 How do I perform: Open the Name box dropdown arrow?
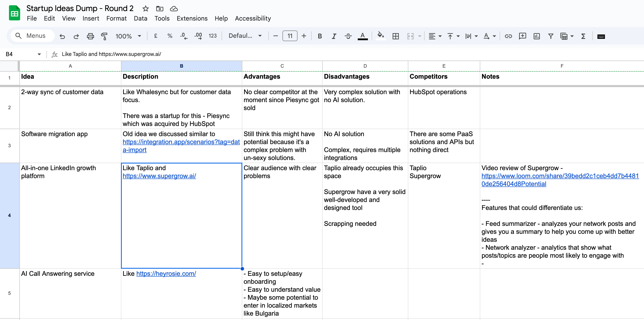click(x=39, y=54)
